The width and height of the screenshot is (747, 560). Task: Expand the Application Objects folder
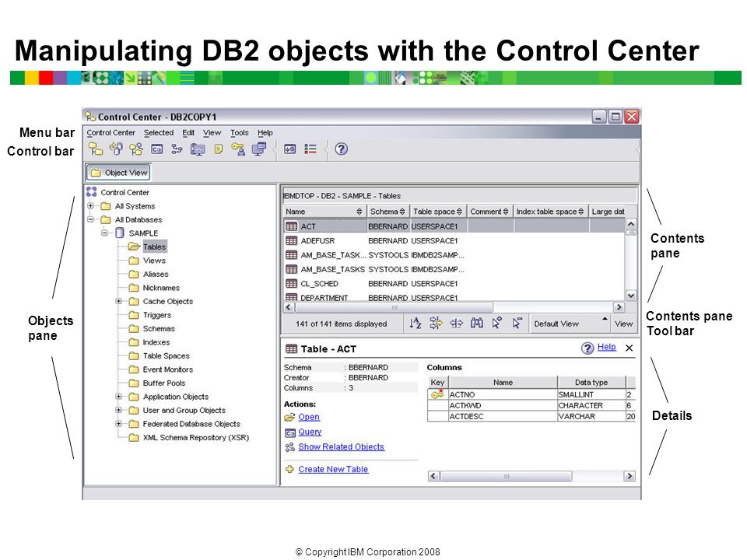(x=118, y=396)
